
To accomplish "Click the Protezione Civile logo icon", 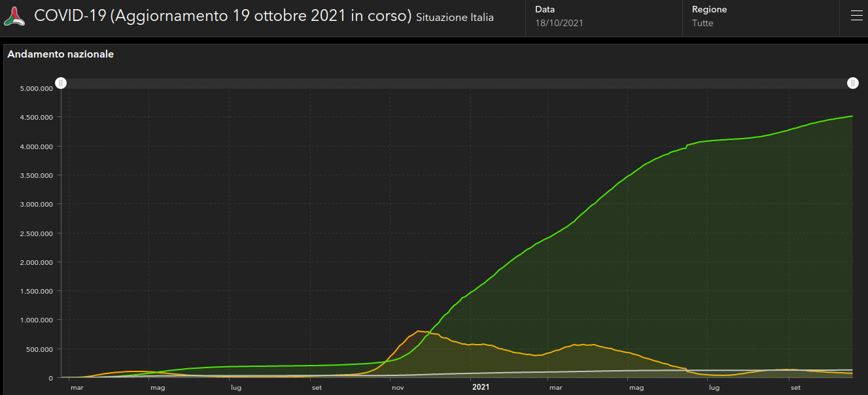I will click(14, 17).
